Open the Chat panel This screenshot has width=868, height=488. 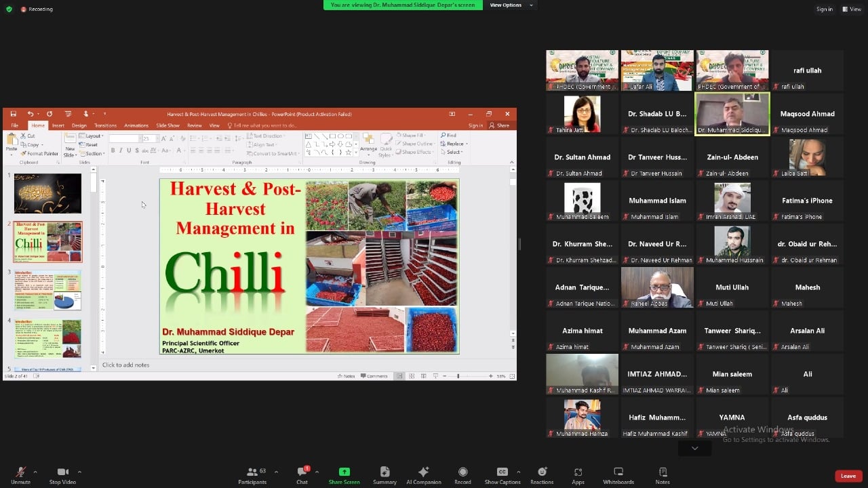pyautogui.click(x=302, y=474)
